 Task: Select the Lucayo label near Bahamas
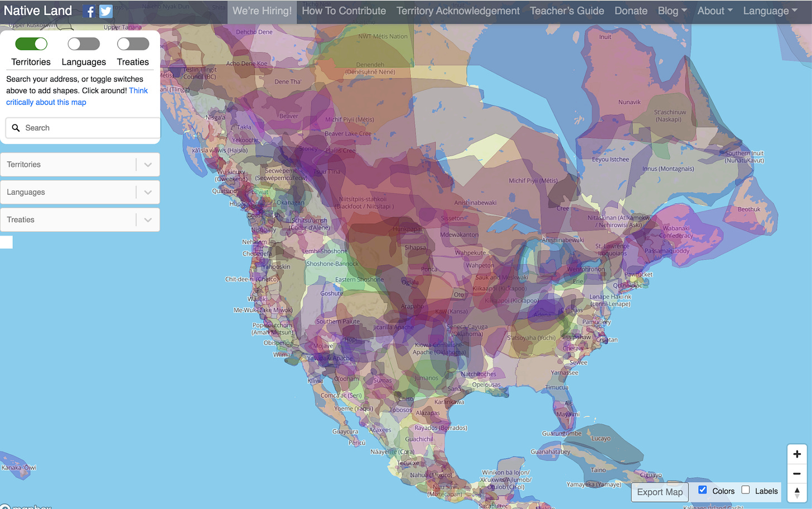601,439
